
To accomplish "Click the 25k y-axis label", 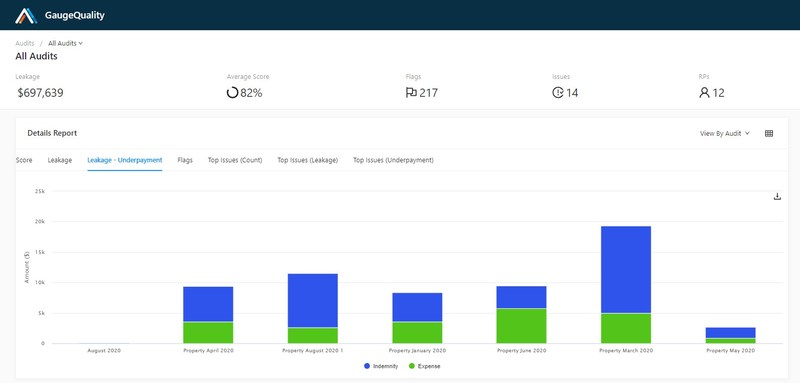I will coord(40,191).
